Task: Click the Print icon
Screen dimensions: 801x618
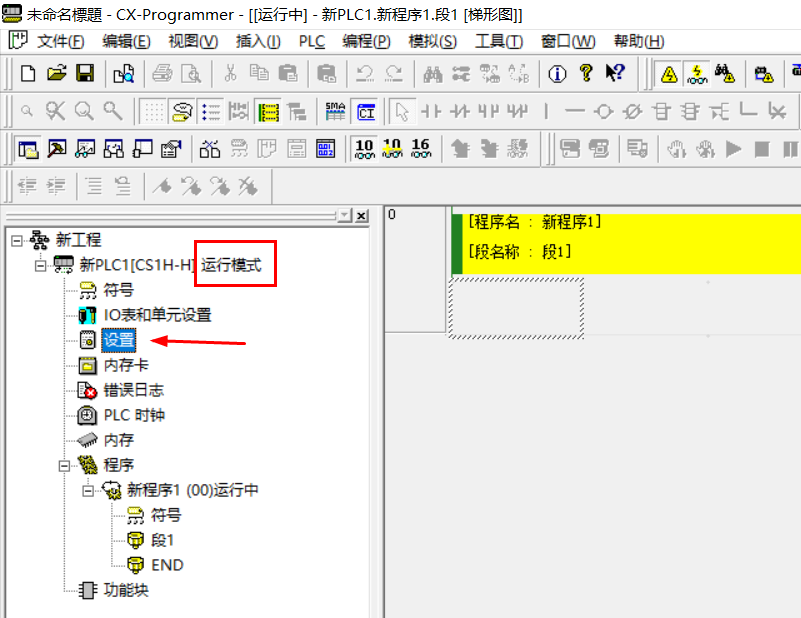Action: tap(162, 74)
